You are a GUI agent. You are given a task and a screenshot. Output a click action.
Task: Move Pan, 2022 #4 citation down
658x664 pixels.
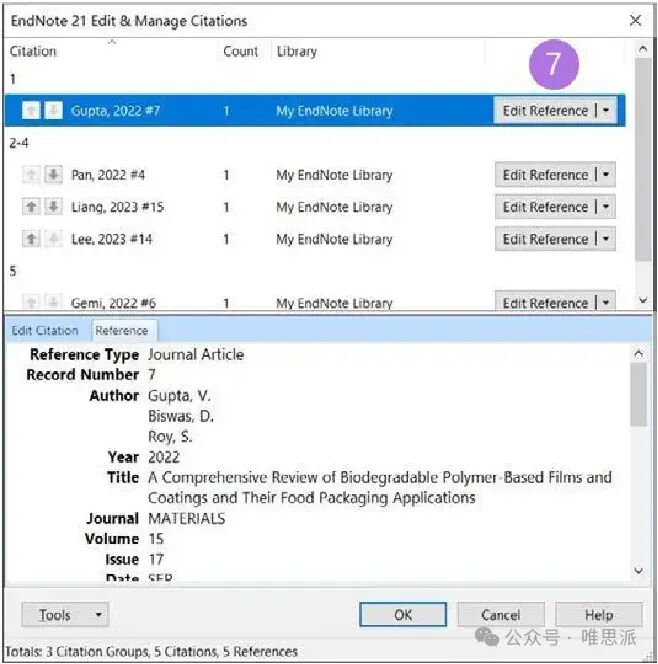click(53, 174)
